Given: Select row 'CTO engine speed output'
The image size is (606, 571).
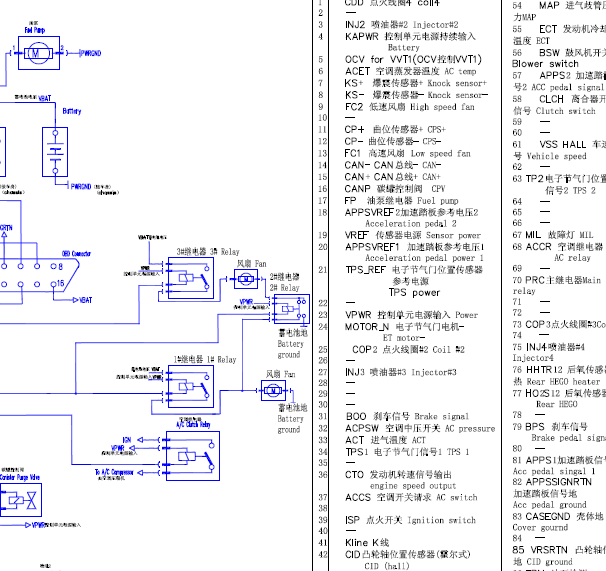Looking at the screenshot, I should tap(401, 480).
